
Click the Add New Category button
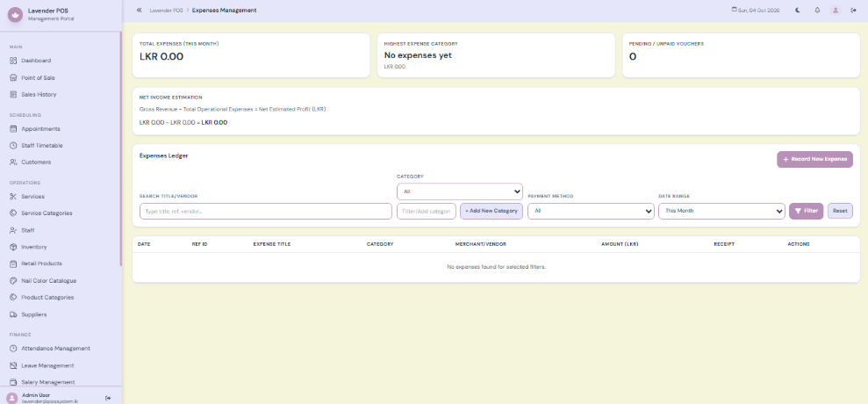pos(491,211)
